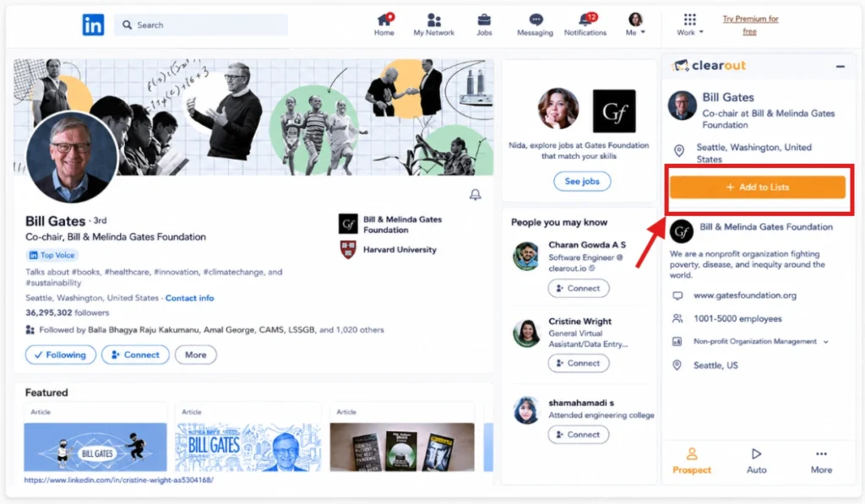Screen dimensions: 865x504
Task: Open third featured article showing books
Action: pos(402,447)
